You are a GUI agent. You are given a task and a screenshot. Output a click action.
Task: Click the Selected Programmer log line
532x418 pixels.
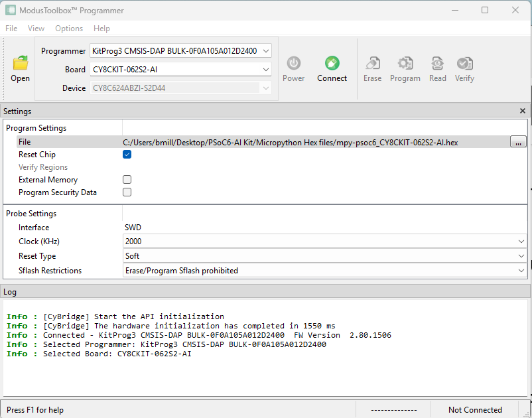[x=166, y=344]
